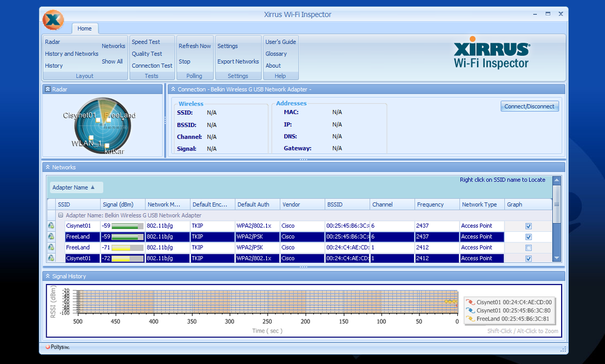
Task: Click the Connect/Disconnect button
Action: click(529, 107)
